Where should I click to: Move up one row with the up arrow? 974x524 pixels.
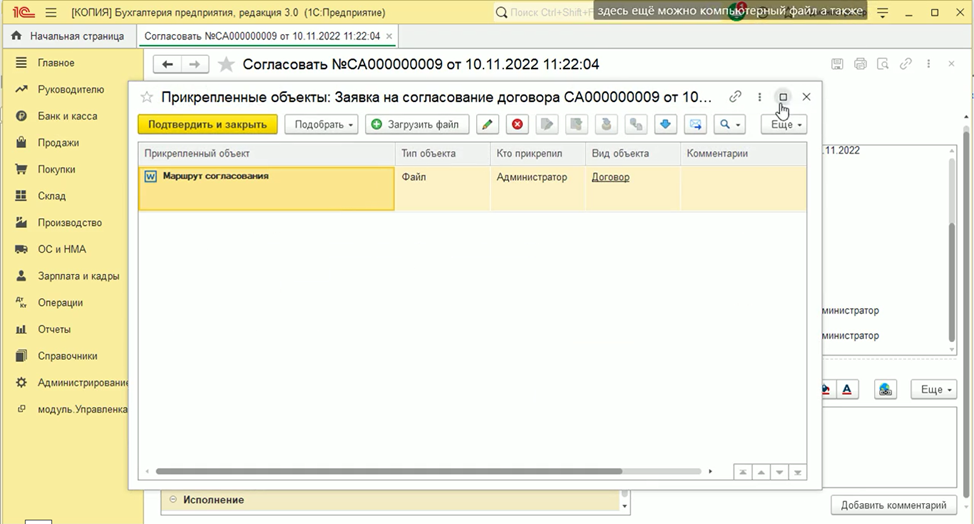click(761, 472)
